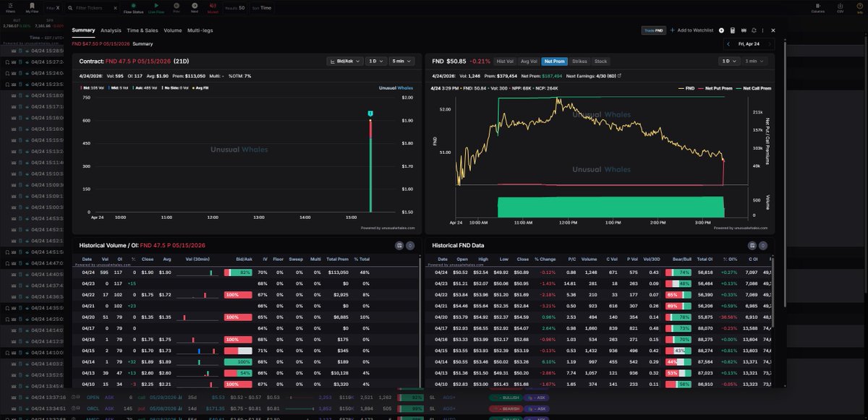This screenshot has height=420, width=868.
Task: Select Hist Vol chart view
Action: point(505,61)
